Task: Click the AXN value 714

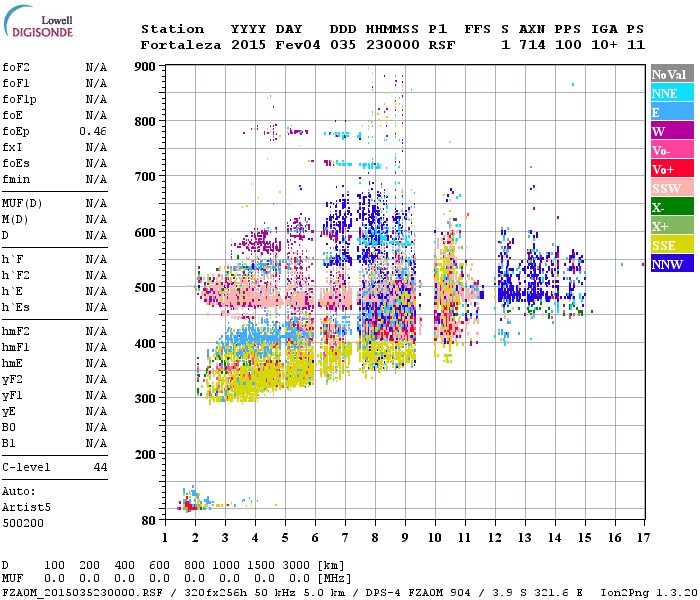Action: coord(532,45)
